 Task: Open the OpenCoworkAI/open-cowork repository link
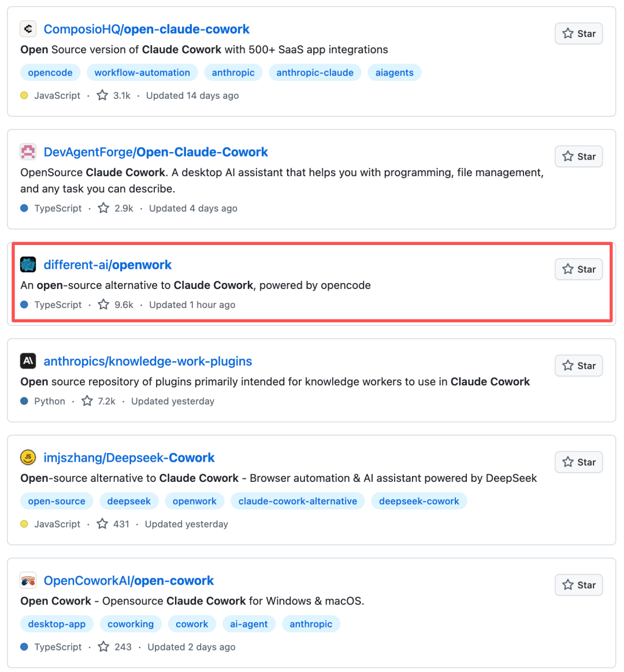pyautogui.click(x=129, y=581)
